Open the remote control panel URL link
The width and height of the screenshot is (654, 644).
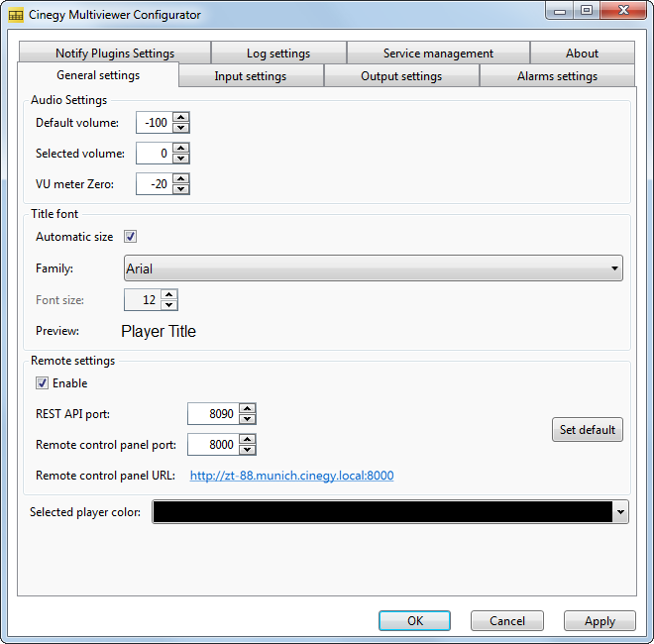(291, 476)
